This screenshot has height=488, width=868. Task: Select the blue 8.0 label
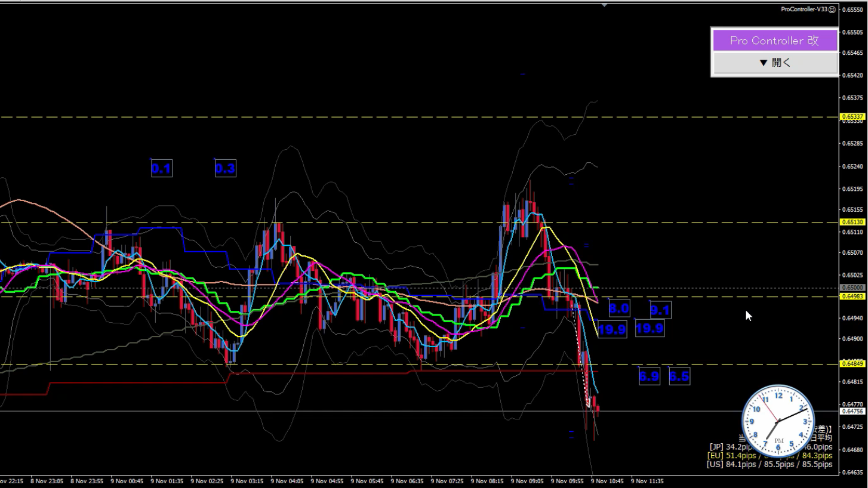pos(619,309)
